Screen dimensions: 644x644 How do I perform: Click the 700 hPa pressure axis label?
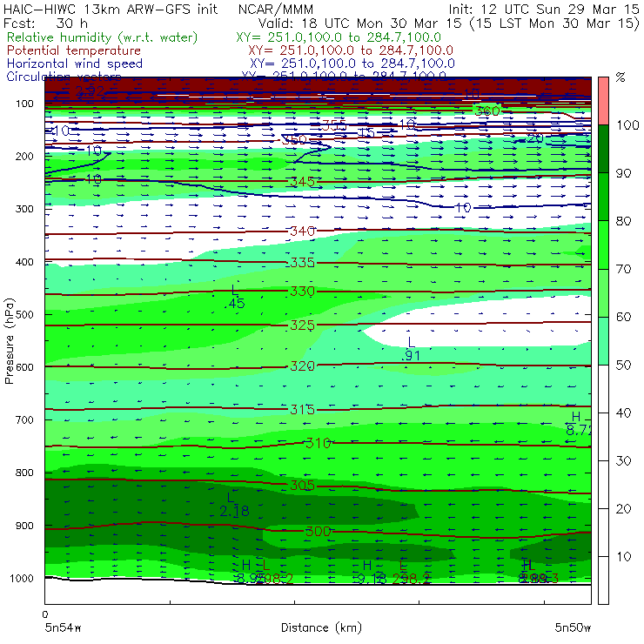click(x=24, y=419)
